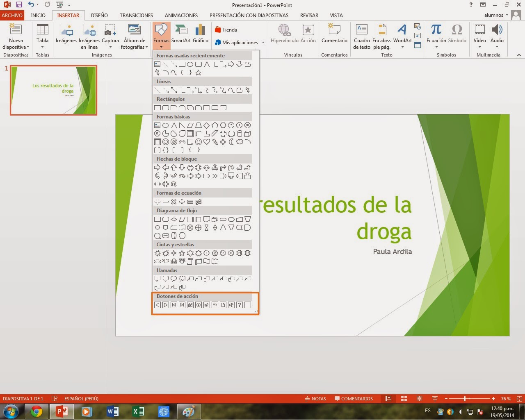Select the question mark action button
525x420 pixels.
239,305
